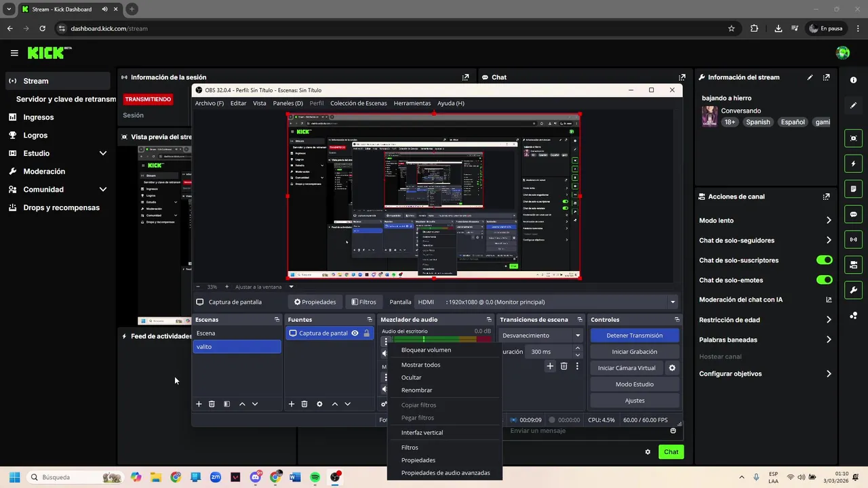This screenshot has width=868, height=488.
Task: Move source up in Fuentes panel
Action: [334, 404]
